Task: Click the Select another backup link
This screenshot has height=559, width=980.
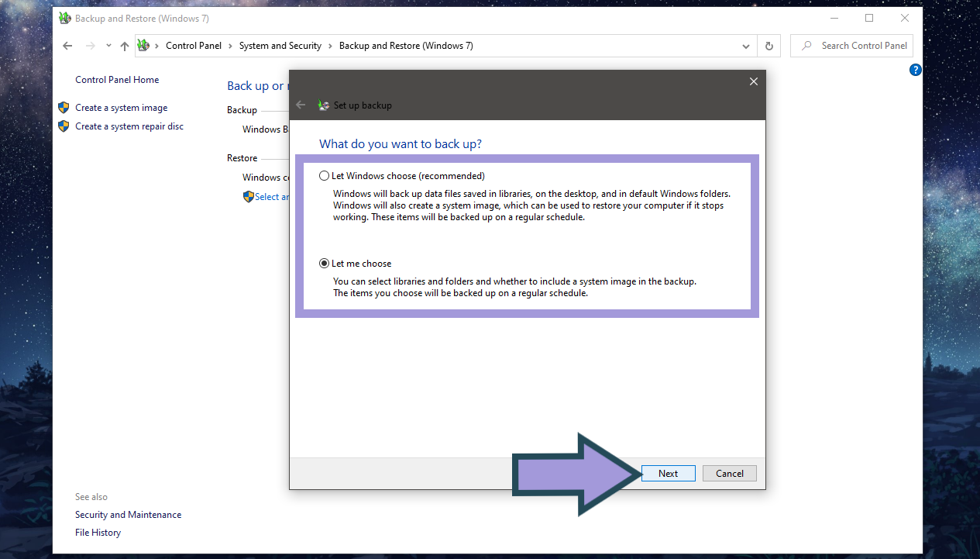Action: [272, 197]
